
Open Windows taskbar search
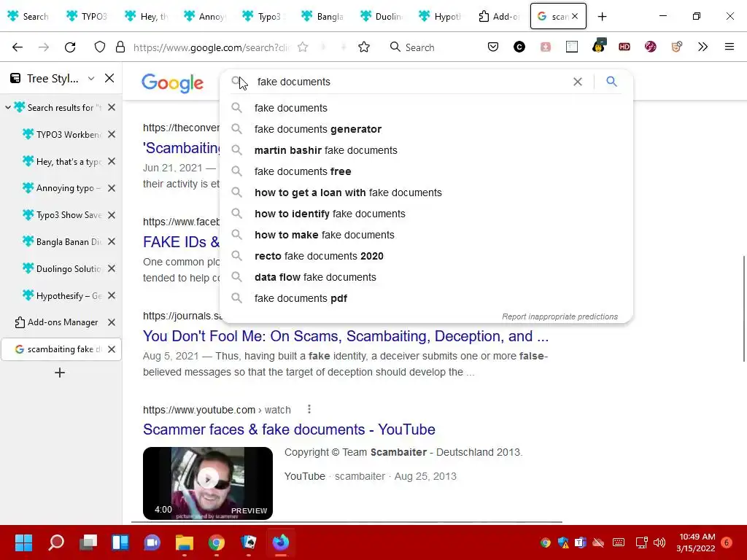pos(56,542)
